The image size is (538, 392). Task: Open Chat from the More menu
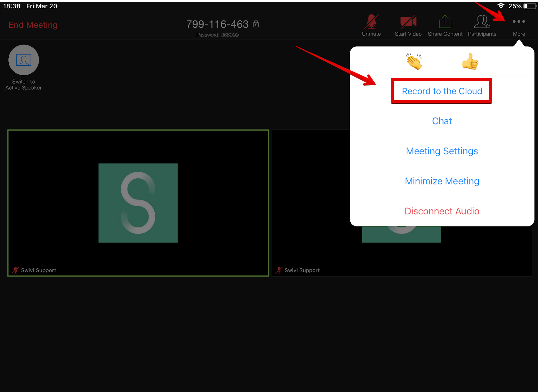[442, 121]
